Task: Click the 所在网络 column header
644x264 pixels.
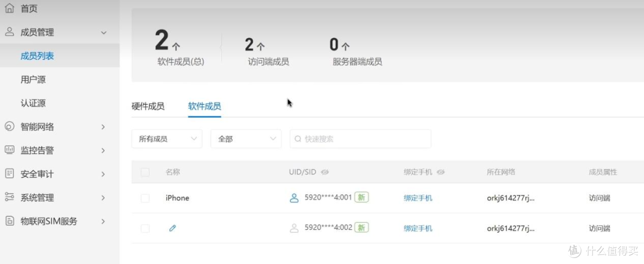Action: pos(501,172)
